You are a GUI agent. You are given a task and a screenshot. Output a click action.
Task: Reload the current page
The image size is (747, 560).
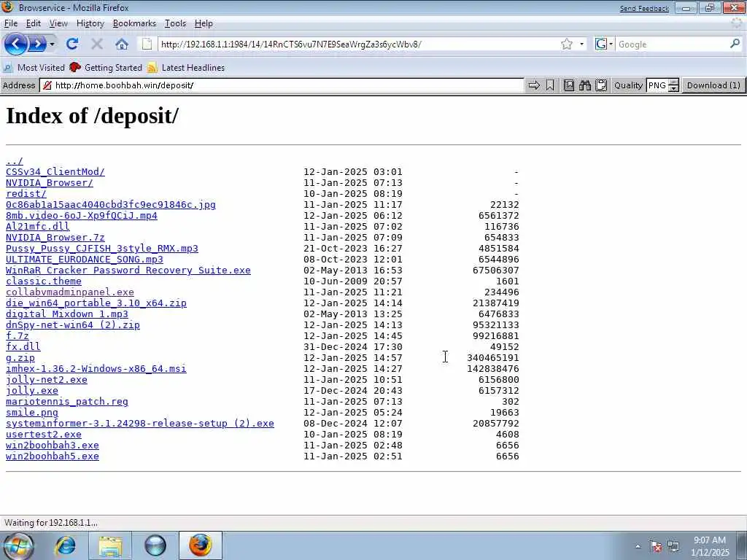[x=72, y=44]
